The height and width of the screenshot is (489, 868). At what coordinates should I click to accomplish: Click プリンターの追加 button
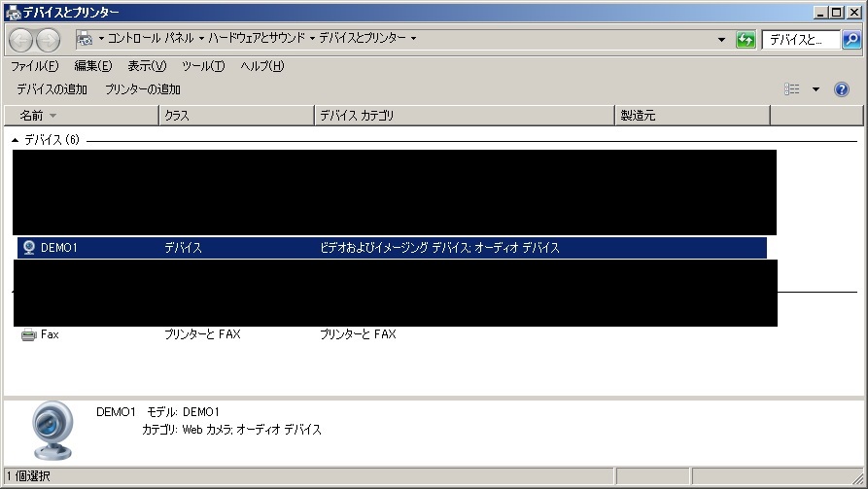[x=143, y=89]
